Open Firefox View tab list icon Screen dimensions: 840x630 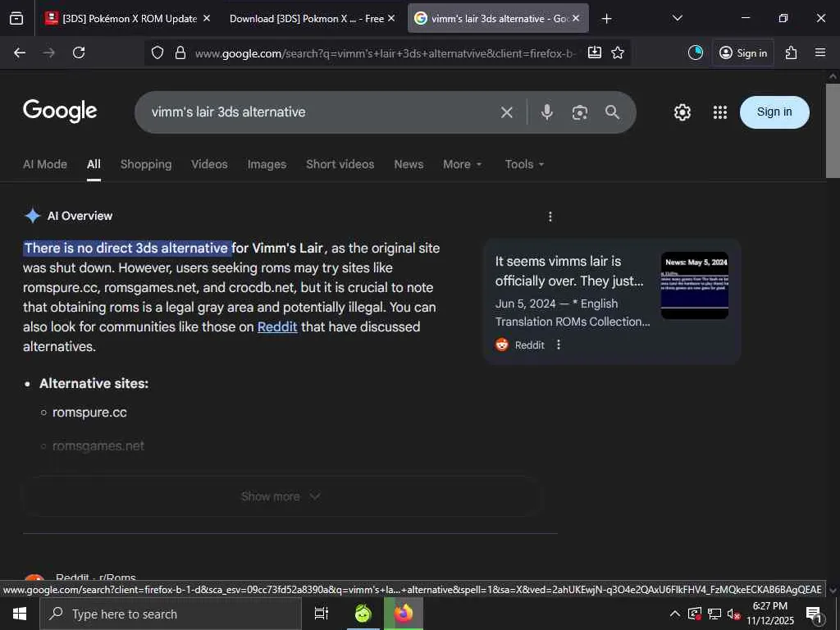point(16,18)
